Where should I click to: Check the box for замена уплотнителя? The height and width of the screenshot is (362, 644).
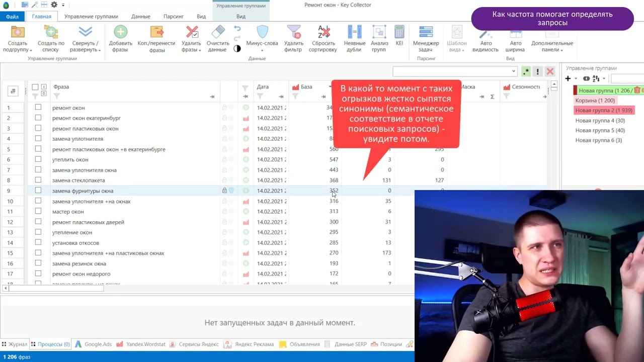pos(38,138)
